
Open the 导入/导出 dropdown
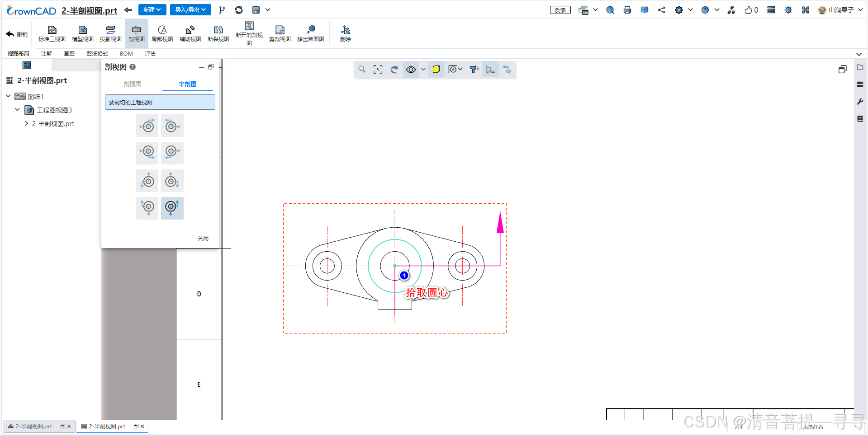(190, 10)
